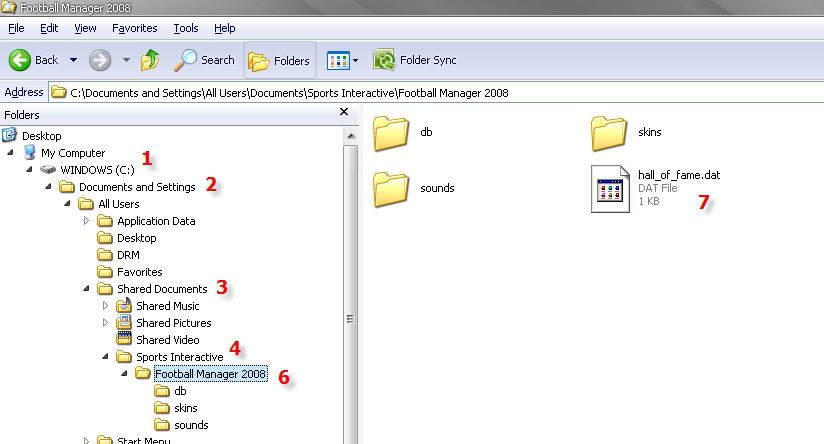This screenshot has height=444, width=824.
Task: Launch Folder Sync from toolbar
Action: pos(415,60)
